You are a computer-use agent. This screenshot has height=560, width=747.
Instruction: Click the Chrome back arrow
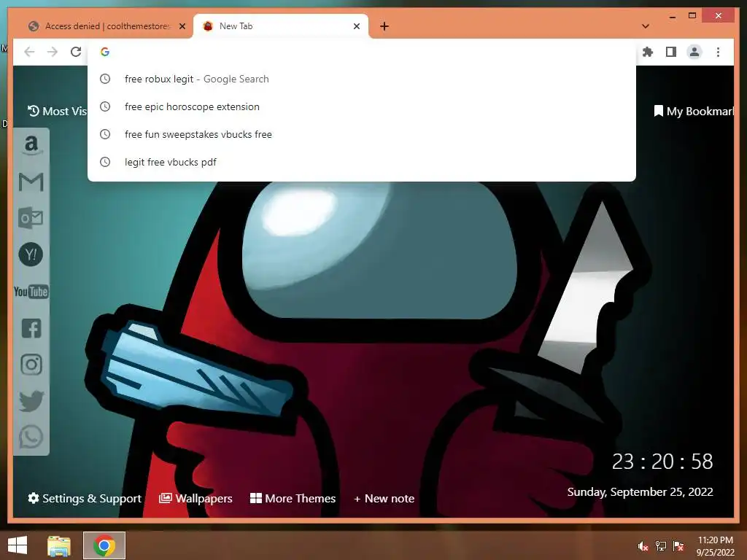point(29,52)
